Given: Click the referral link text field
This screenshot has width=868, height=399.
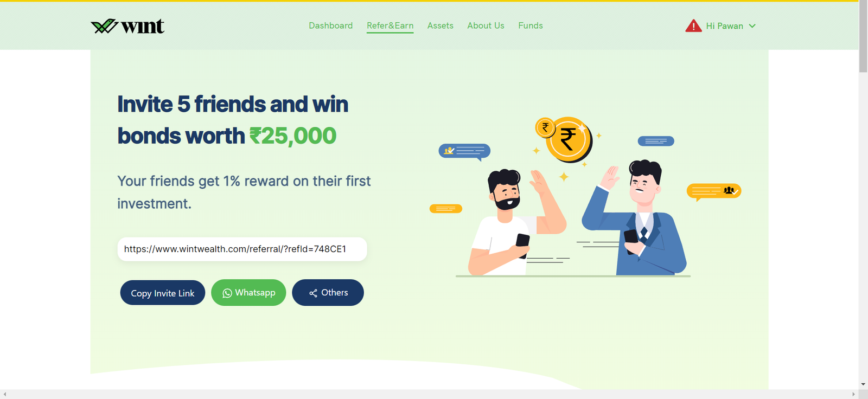Looking at the screenshot, I should tap(242, 249).
